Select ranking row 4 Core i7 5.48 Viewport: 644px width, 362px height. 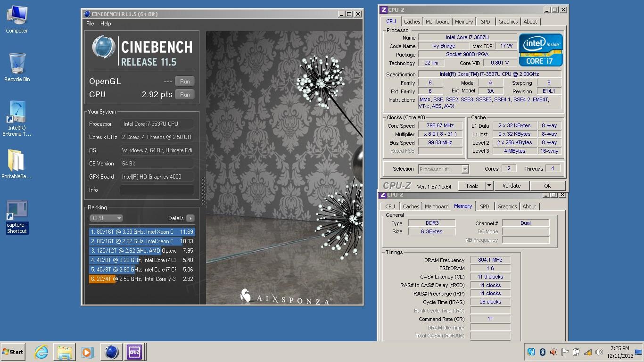coord(141,260)
